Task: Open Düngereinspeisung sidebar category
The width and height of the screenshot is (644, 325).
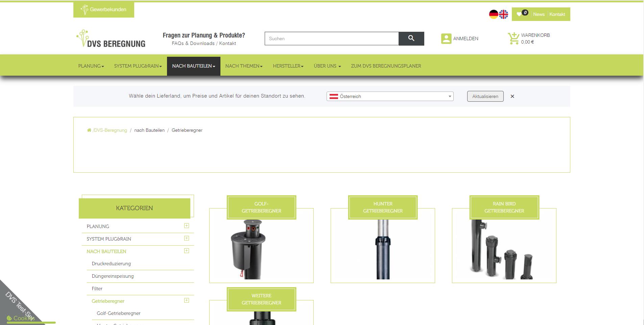Action: click(x=113, y=276)
